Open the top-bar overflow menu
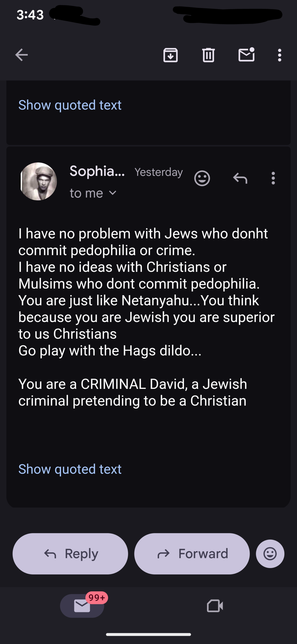This screenshot has height=644, width=297. 279,55
